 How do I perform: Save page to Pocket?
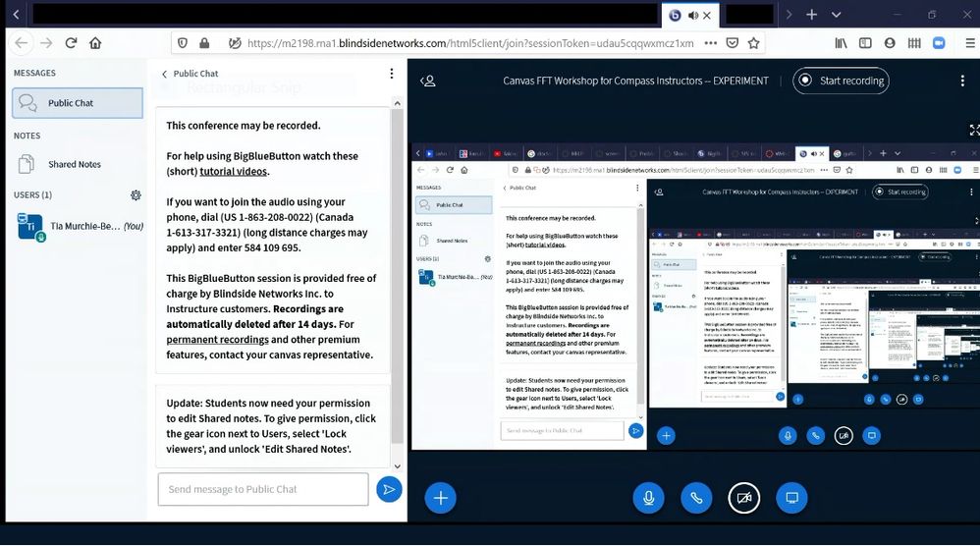[x=733, y=43]
